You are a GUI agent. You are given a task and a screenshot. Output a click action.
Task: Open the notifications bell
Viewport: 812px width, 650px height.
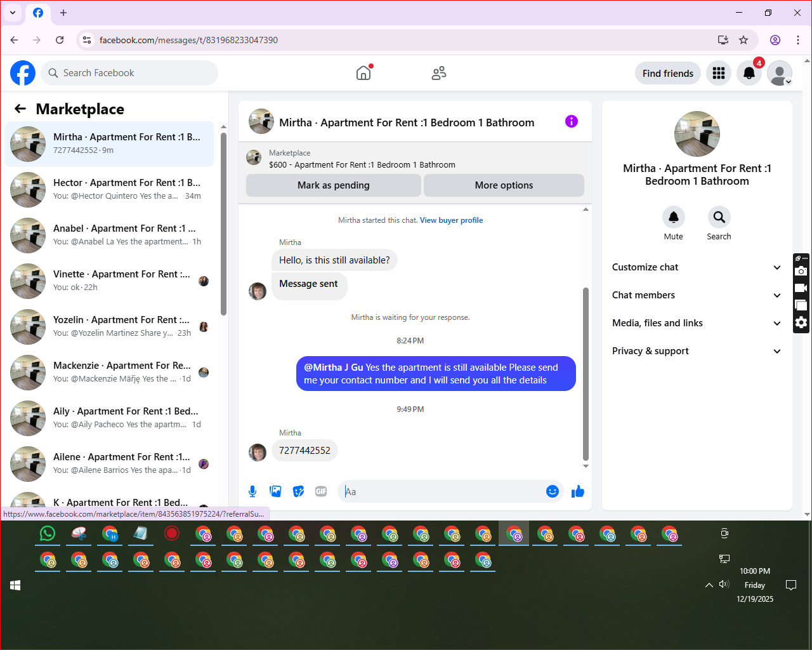[x=749, y=73]
